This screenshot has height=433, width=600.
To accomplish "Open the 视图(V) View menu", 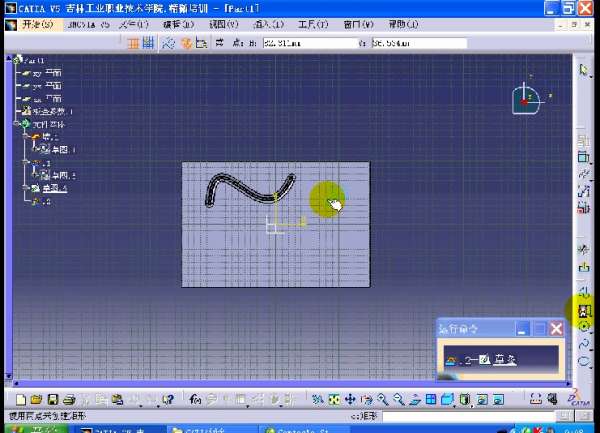I will [223, 25].
